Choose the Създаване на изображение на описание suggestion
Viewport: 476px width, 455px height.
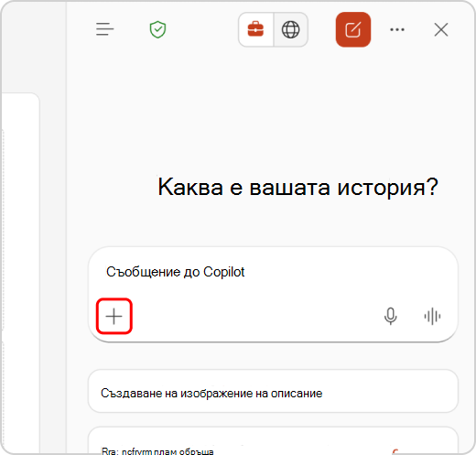pyautogui.click(x=273, y=391)
